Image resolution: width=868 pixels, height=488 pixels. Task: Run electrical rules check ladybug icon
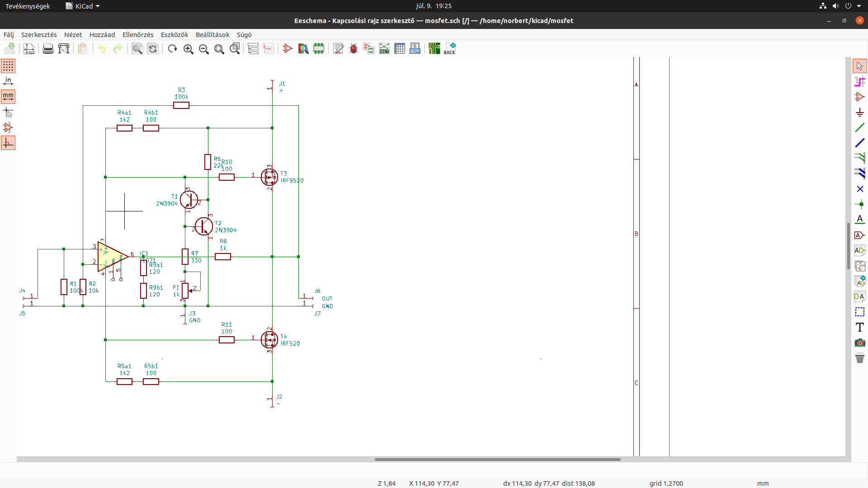click(354, 49)
